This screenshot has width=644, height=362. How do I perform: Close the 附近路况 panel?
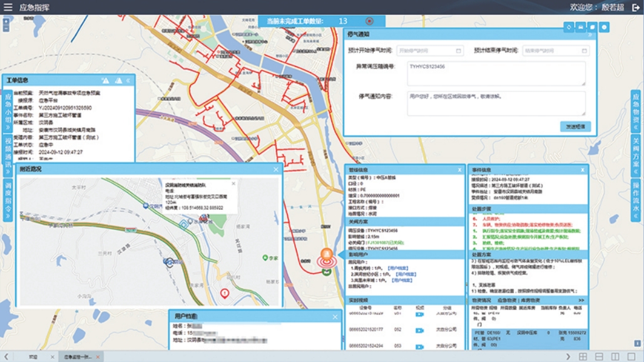[276, 169]
